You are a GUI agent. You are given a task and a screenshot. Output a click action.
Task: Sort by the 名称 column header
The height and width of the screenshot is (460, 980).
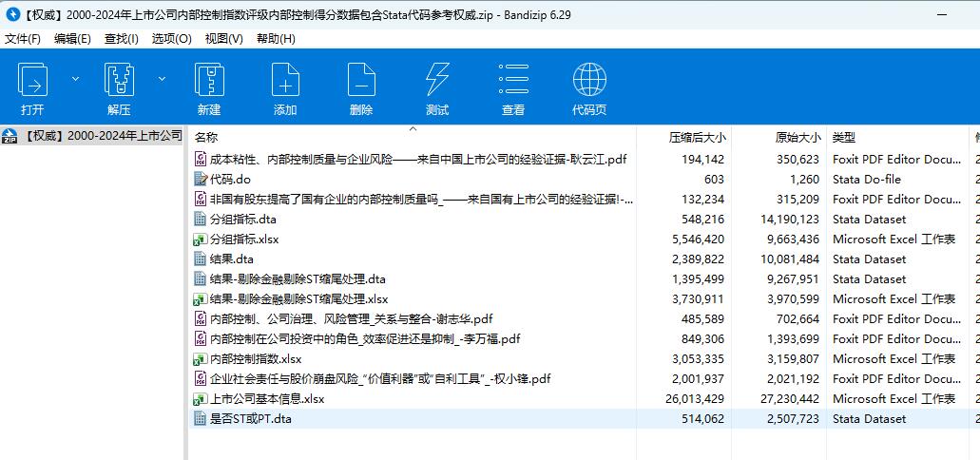click(x=206, y=138)
